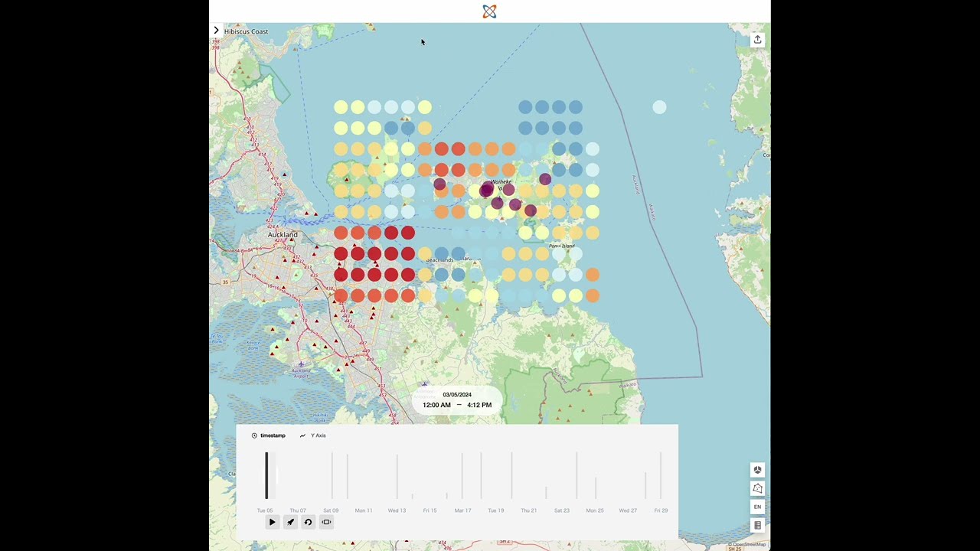Viewport: 980px width, 551px height.
Task: Click the Hibiscus Coast map label
Action: tap(247, 31)
